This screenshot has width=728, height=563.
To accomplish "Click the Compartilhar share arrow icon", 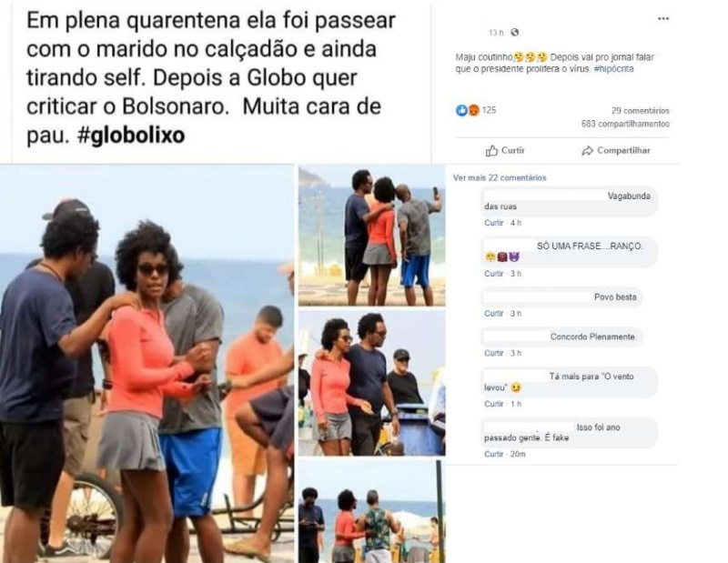I will click(587, 151).
